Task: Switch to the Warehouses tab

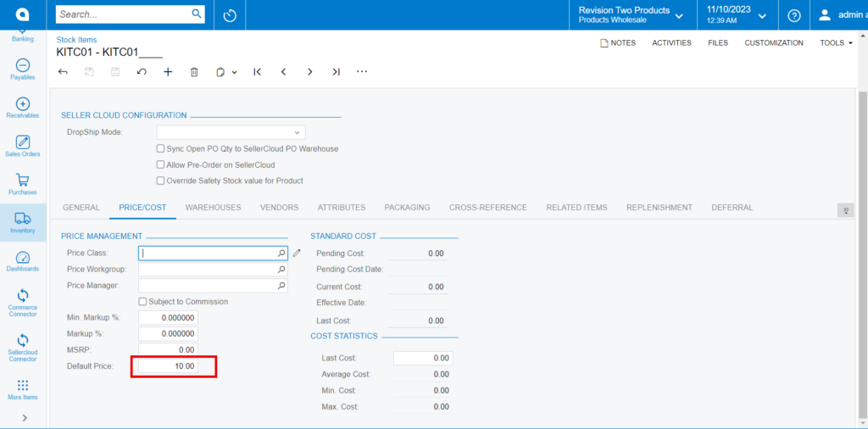Action: point(213,208)
